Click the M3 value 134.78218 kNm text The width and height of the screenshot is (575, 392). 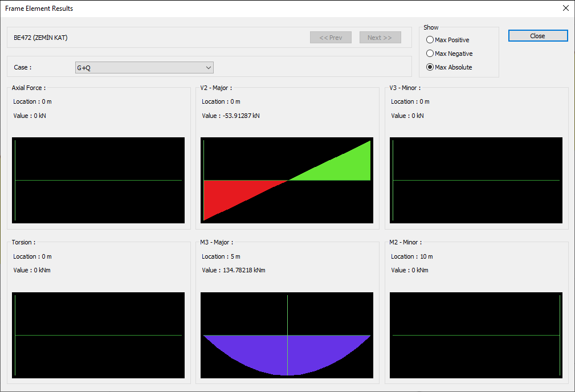tap(233, 270)
